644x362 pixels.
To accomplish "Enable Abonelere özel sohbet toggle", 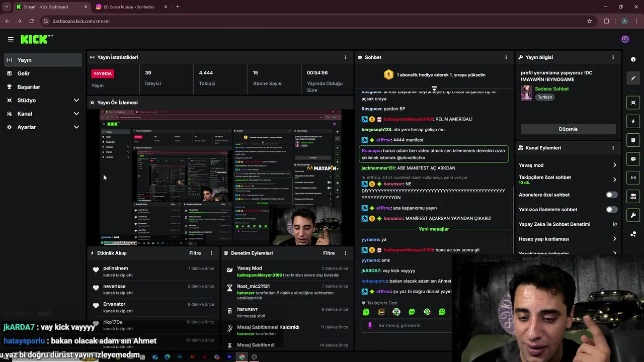I will point(611,195).
